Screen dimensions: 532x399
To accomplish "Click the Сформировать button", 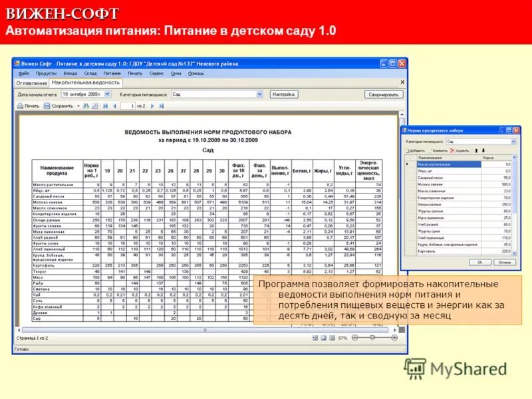I will [x=384, y=94].
